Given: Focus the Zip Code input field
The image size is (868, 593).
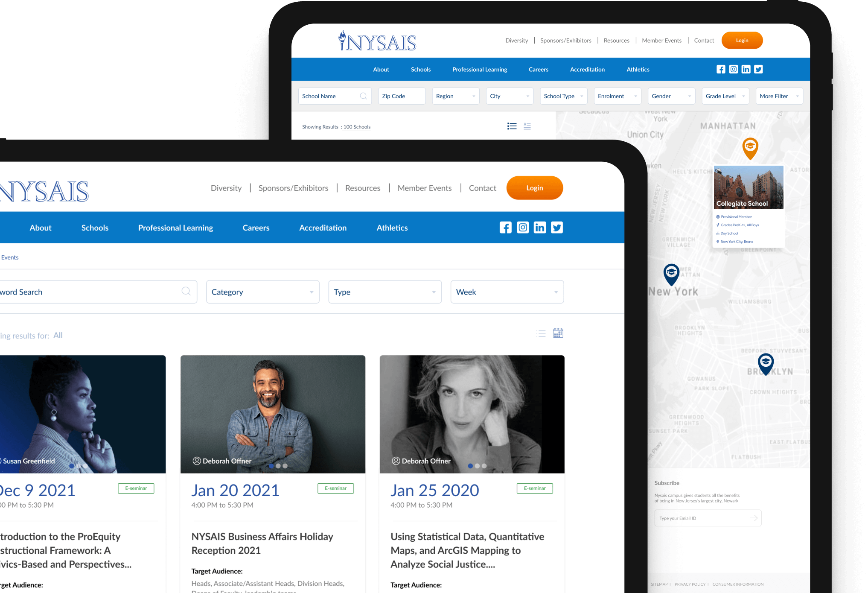Looking at the screenshot, I should coord(402,96).
